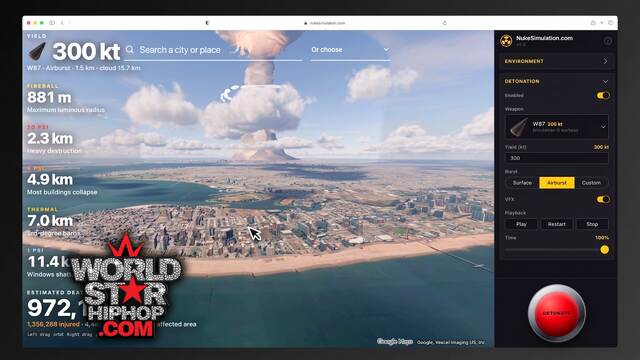Click the '4.9 km' buildings collapse value

50,180
